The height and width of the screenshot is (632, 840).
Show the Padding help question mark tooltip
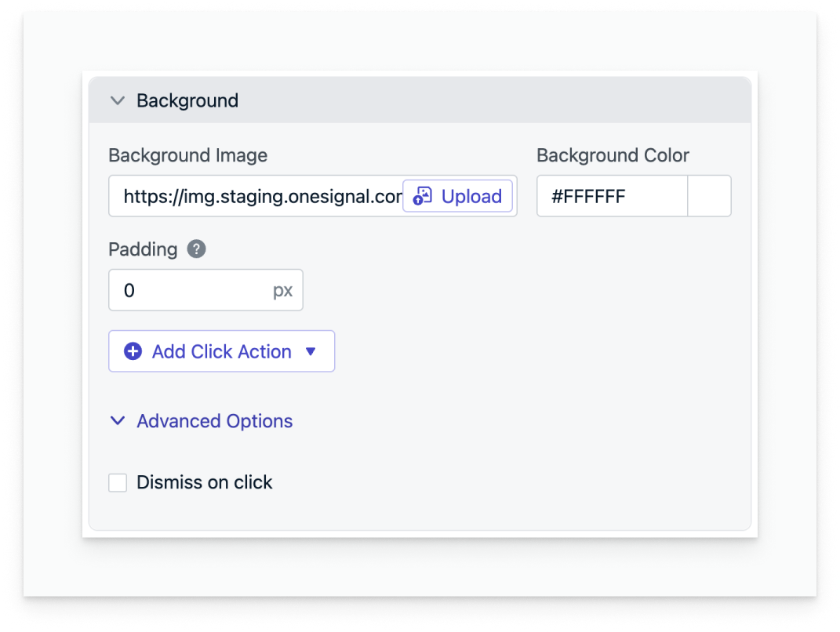196,249
